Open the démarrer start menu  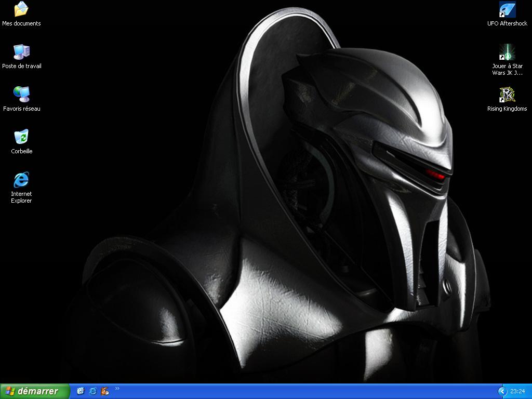pos(35,391)
